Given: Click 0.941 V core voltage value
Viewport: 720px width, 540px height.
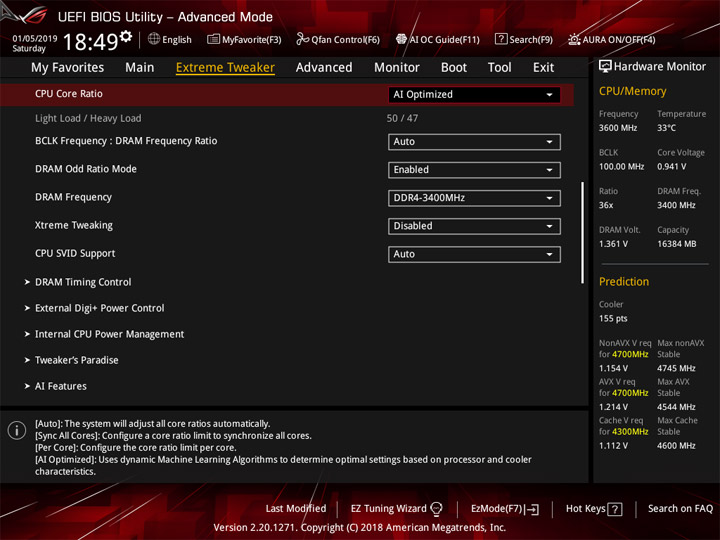Looking at the screenshot, I should (672, 167).
